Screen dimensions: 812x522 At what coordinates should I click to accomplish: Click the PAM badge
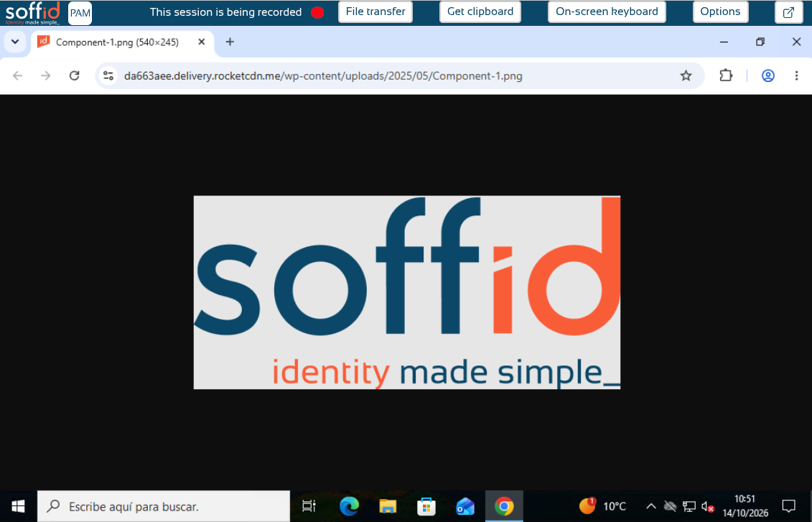80,13
